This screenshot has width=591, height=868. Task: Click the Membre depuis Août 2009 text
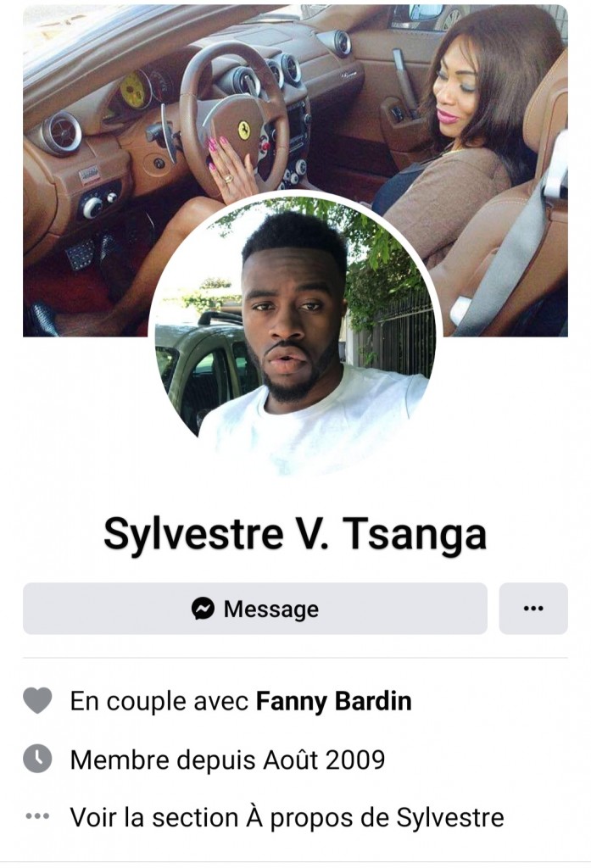(x=227, y=759)
